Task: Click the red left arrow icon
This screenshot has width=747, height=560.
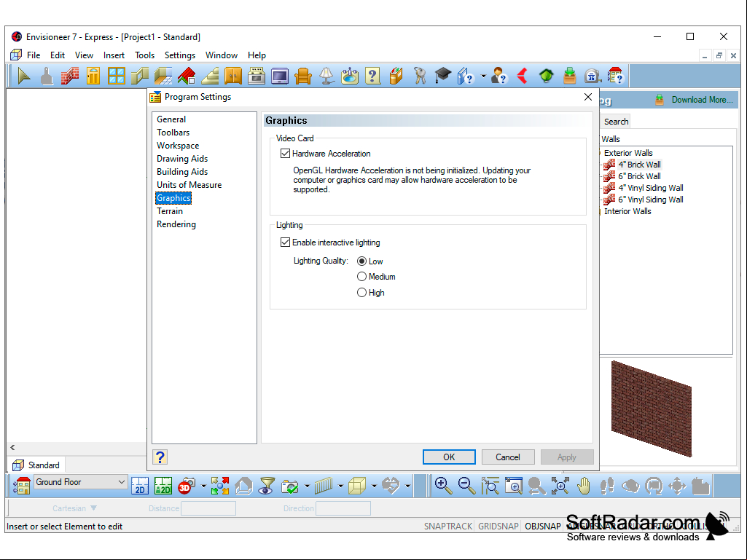Action: (523, 76)
